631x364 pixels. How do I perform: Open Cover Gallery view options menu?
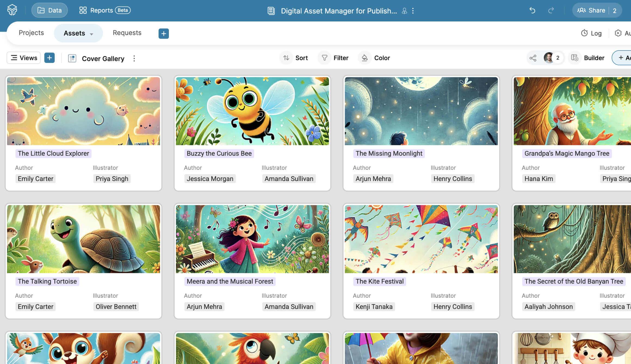[x=134, y=58]
